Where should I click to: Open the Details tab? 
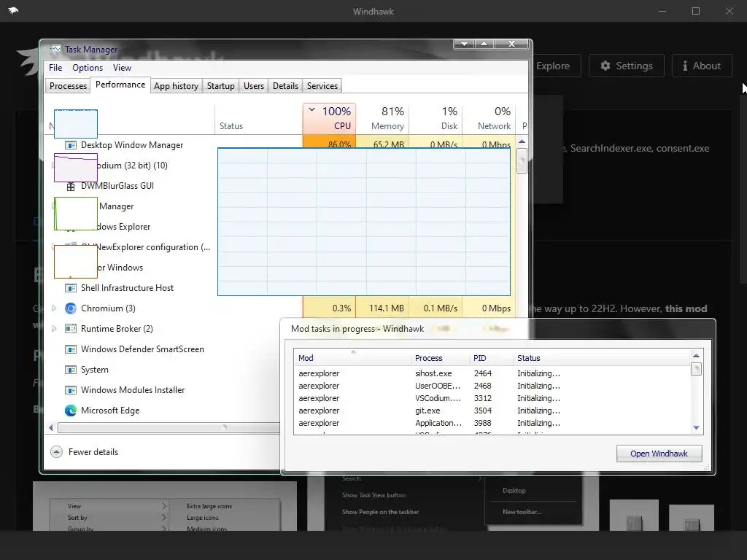(285, 86)
